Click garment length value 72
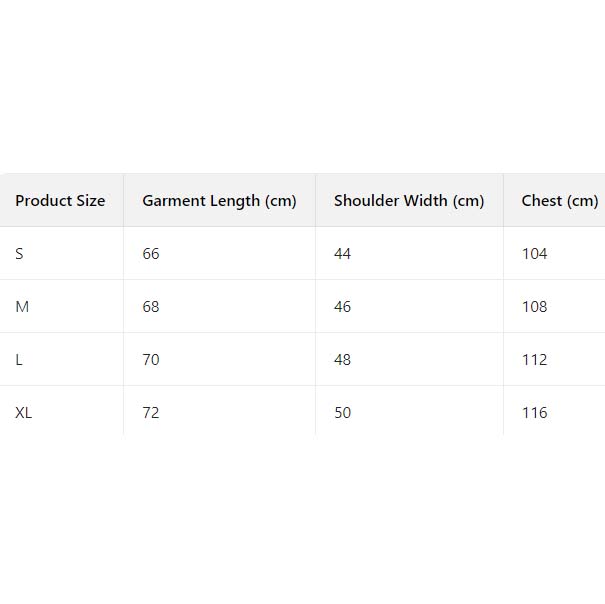Viewport: 605px width, 604px height. tap(151, 413)
